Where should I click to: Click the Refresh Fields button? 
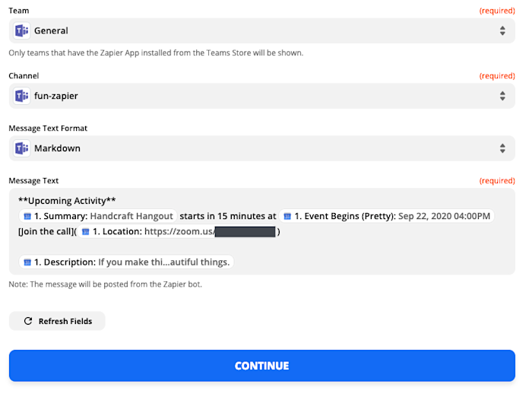(57, 321)
